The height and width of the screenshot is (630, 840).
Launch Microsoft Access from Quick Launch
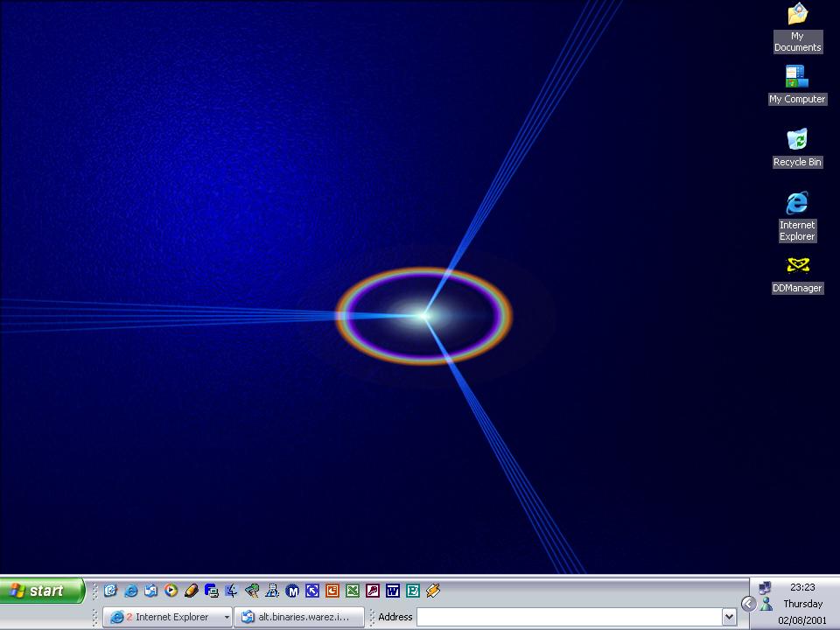pyautogui.click(x=373, y=591)
